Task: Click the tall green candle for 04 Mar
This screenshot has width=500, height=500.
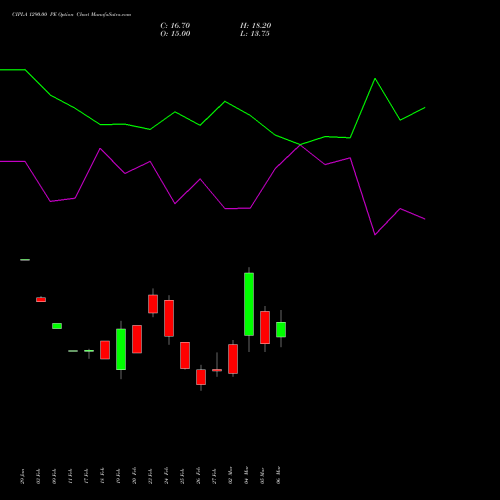Action: (249, 304)
